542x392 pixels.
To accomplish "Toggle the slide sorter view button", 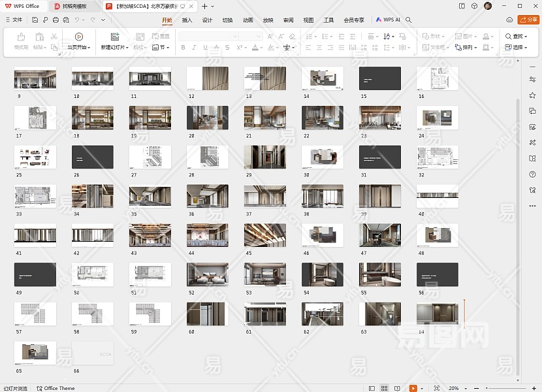I will (x=384, y=388).
